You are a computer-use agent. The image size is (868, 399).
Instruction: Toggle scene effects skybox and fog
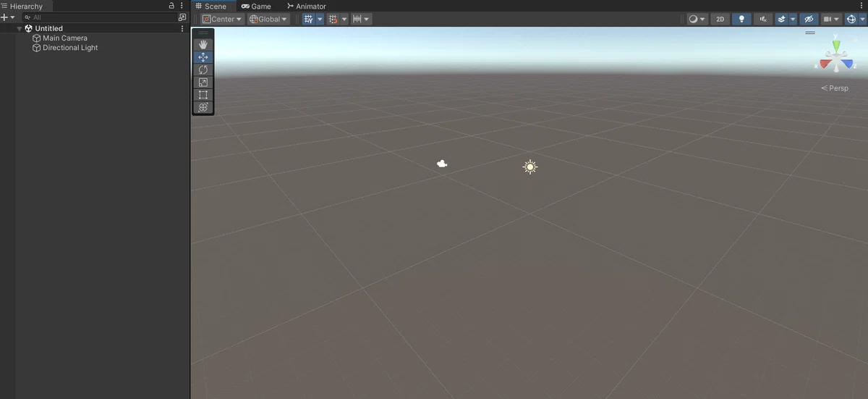click(x=781, y=19)
